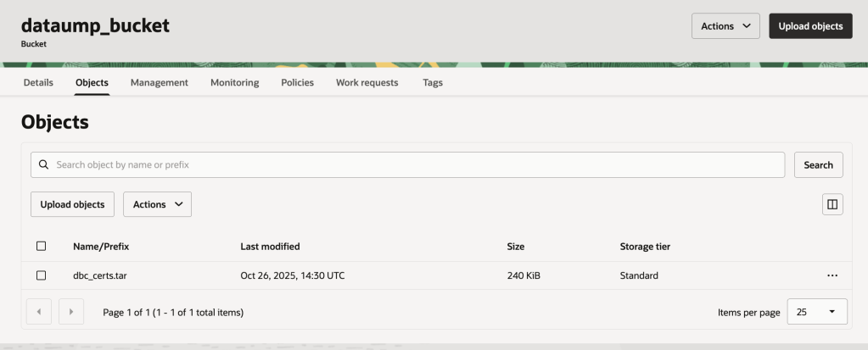
Task: Open the three-dot menu for dbc_certs.tar
Action: pyautogui.click(x=832, y=275)
